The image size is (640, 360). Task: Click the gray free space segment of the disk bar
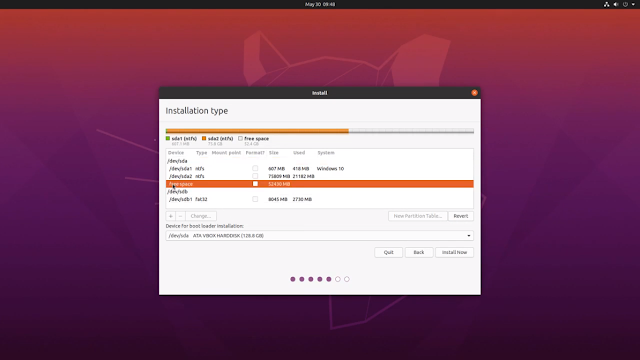point(411,131)
